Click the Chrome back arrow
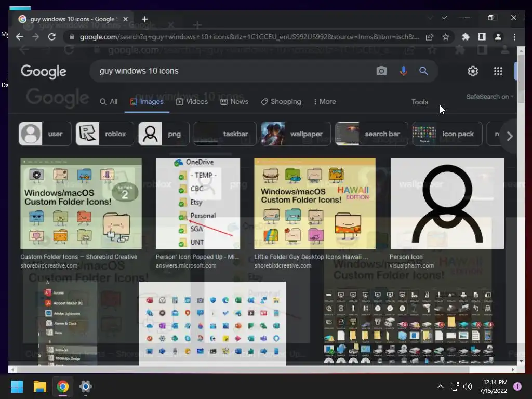 coord(20,37)
